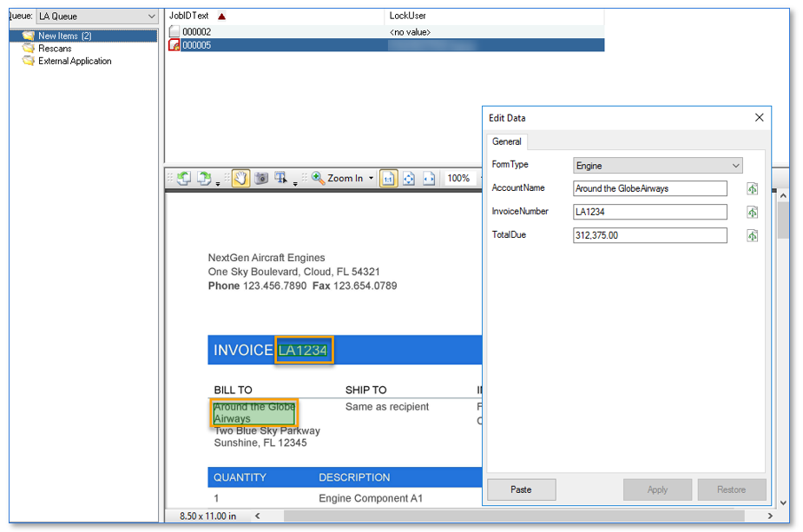Image resolution: width=803 pixels, height=532 pixels.
Task: Click the rotate right toolbar icon
Action: tap(203, 178)
